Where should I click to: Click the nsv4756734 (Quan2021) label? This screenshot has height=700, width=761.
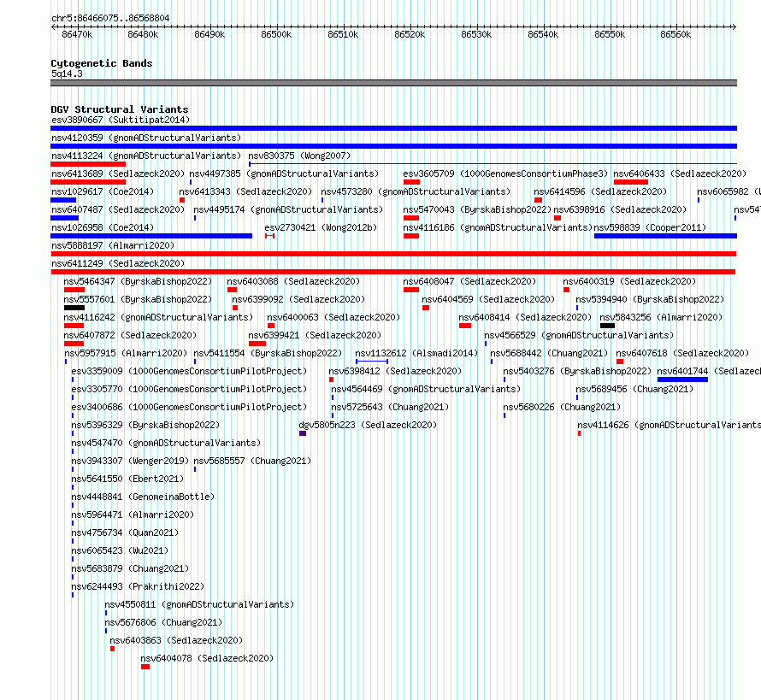click(x=125, y=532)
